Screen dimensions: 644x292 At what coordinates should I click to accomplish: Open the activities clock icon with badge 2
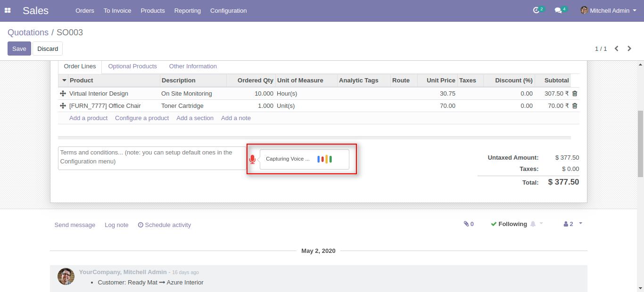point(537,9)
